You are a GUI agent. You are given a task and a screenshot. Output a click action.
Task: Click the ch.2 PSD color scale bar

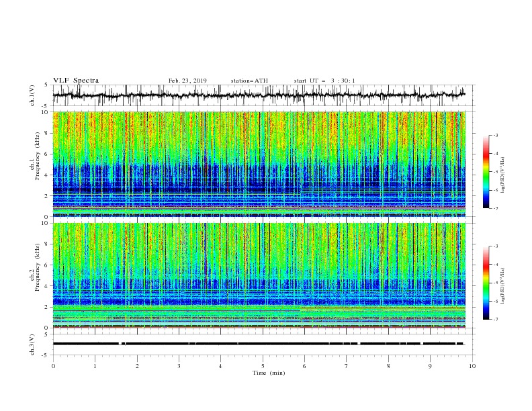(x=486, y=283)
